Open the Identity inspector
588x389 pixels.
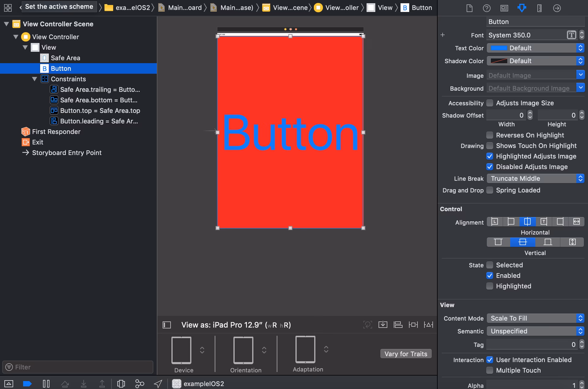[504, 8]
